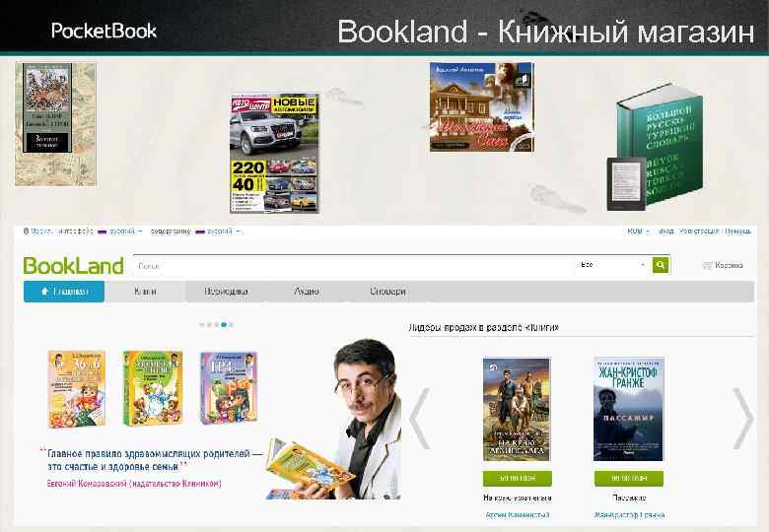Go to previous bestseller with left arrow
Viewport: 769px width, 532px height.
[420, 419]
